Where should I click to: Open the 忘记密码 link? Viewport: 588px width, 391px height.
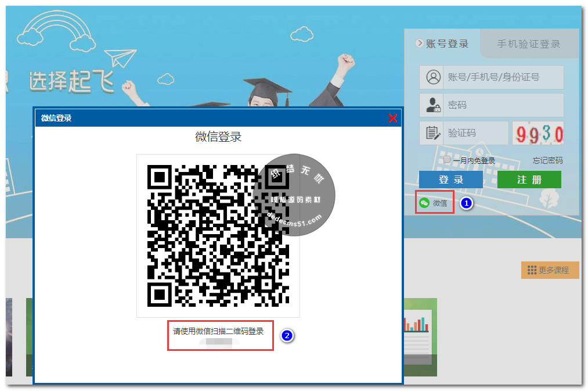click(547, 160)
